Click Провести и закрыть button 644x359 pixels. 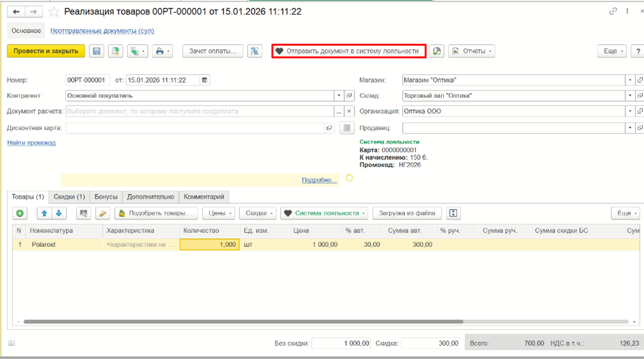pyautogui.click(x=46, y=51)
